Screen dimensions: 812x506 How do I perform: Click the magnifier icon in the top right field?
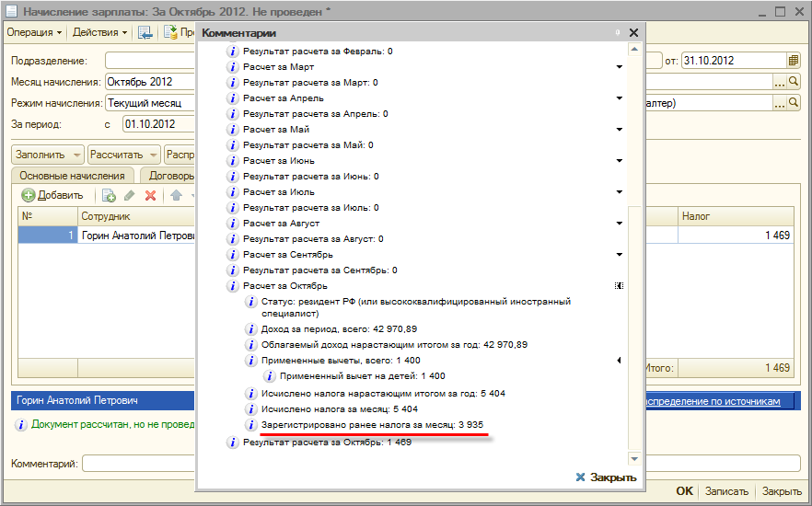(794, 82)
